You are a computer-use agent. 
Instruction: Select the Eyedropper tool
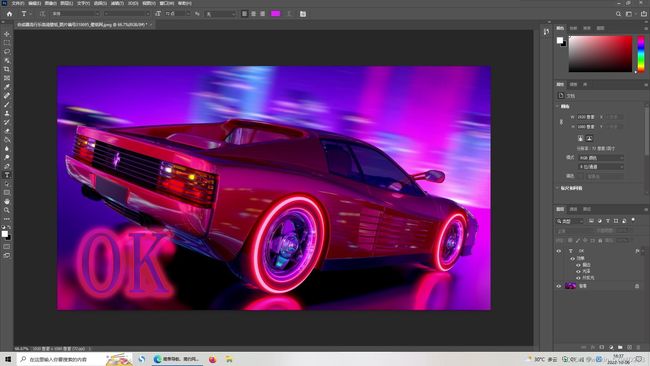point(7,87)
